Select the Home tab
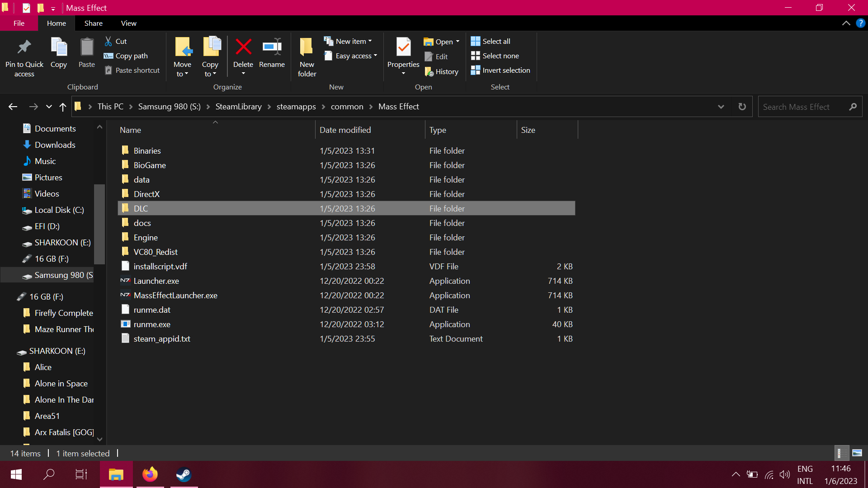868x488 pixels. (x=57, y=23)
